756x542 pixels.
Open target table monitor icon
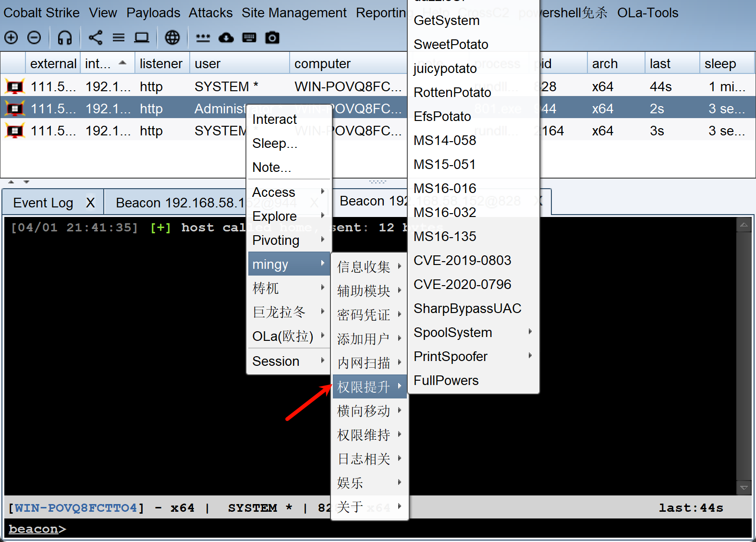pyautogui.click(x=142, y=37)
